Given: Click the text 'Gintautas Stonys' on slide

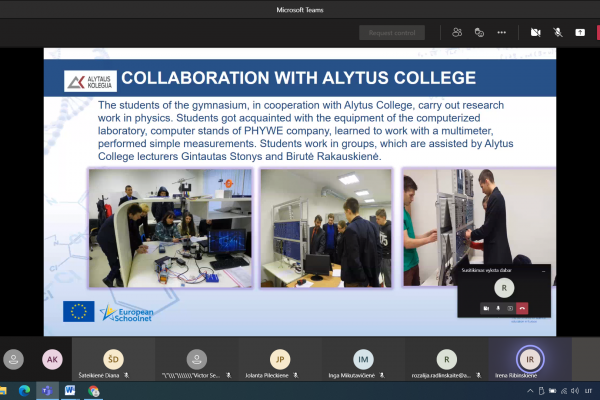Looking at the screenshot, I should [x=222, y=157].
